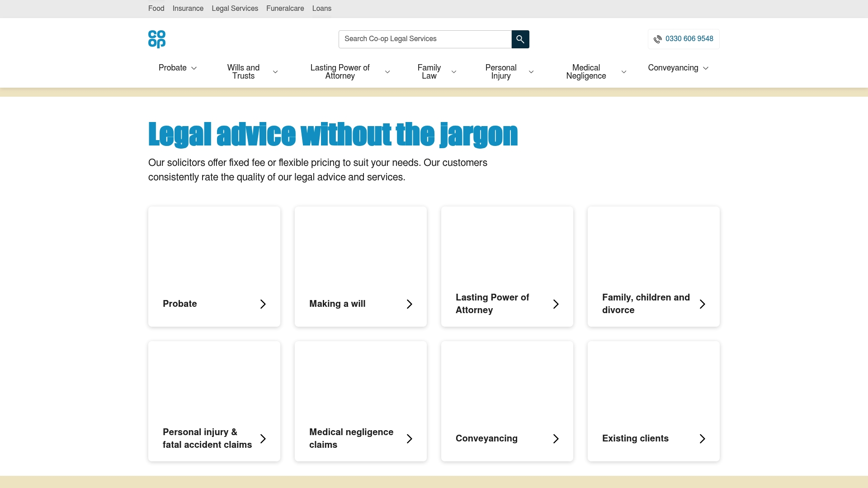The height and width of the screenshot is (488, 868).
Task: Click the Search Co-op Legal Services field
Action: [425, 39]
